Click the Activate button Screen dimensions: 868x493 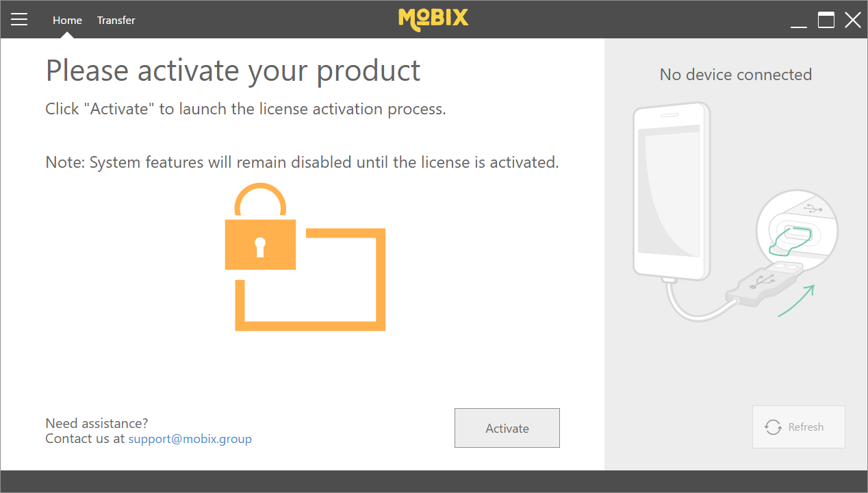[507, 428]
